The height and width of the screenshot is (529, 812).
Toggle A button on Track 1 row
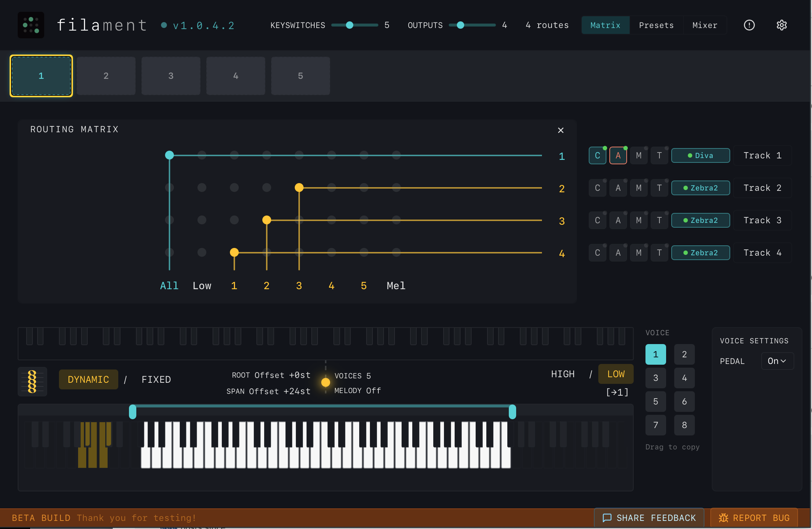tap(618, 155)
